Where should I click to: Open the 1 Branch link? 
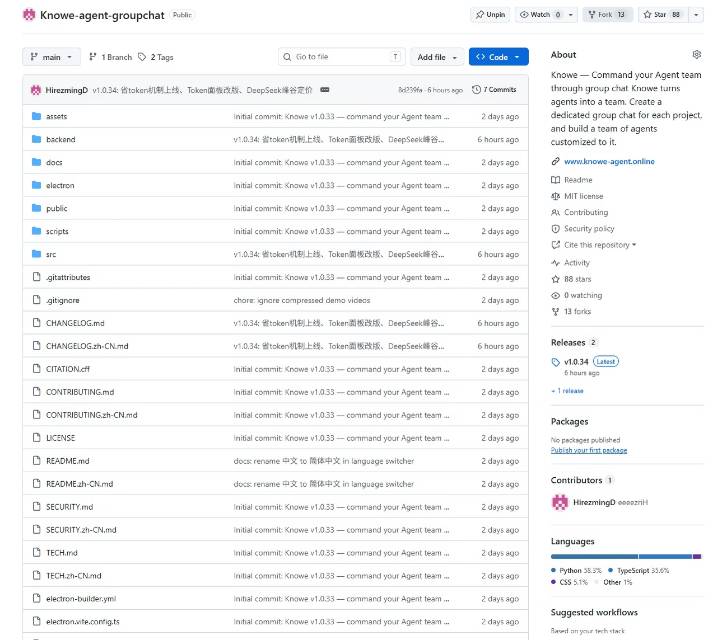click(x=110, y=57)
